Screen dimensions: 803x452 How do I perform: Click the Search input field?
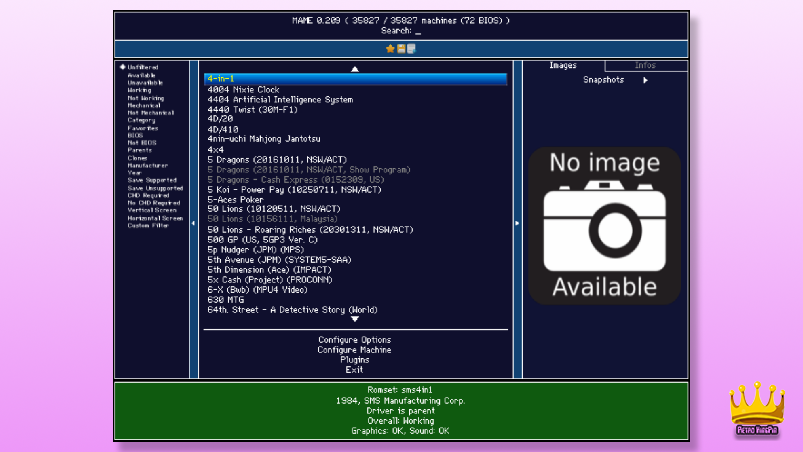401,31
